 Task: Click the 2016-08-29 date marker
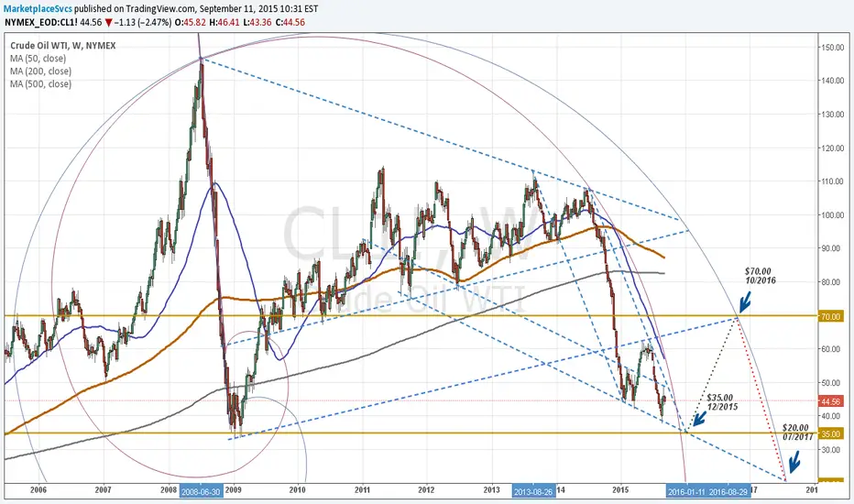point(728,491)
